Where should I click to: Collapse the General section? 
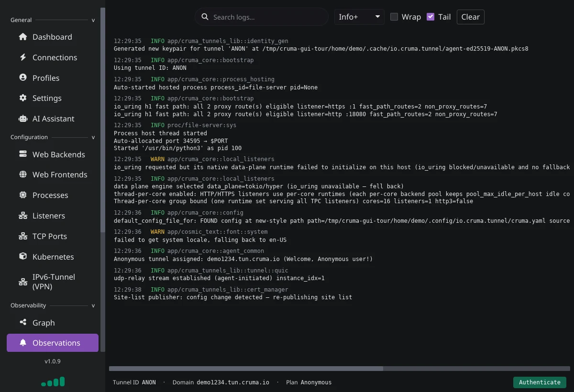pyautogui.click(x=93, y=20)
